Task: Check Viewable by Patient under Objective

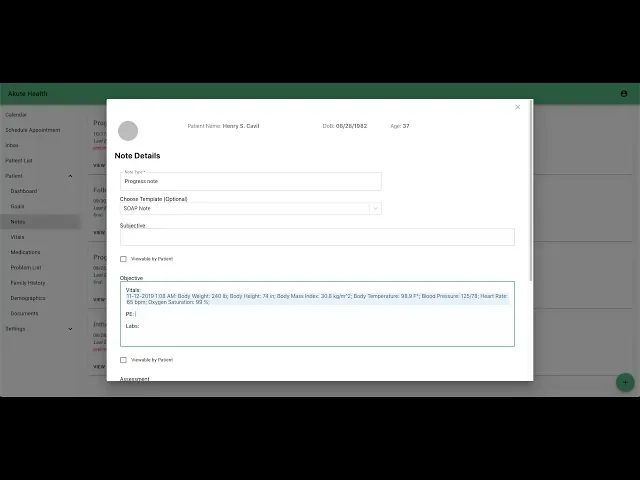Action: point(123,360)
